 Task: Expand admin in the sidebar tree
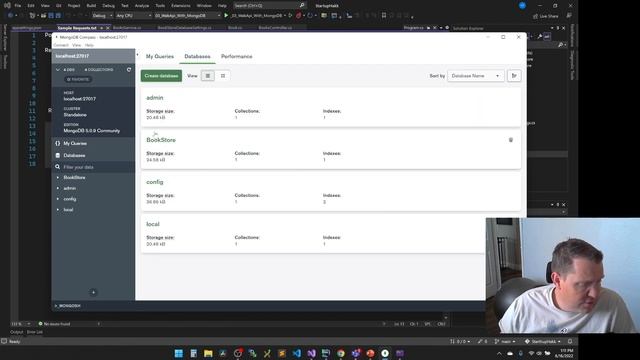[58, 188]
